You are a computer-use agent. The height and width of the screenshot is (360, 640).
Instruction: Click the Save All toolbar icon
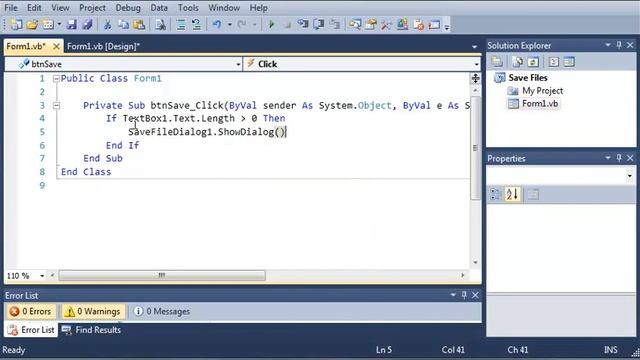pos(87,25)
